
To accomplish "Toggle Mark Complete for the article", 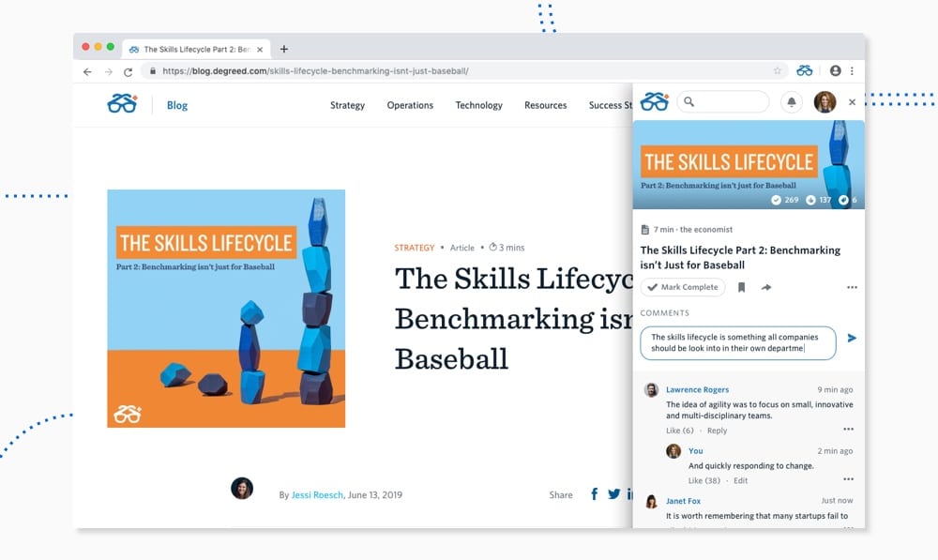I will [x=683, y=288].
